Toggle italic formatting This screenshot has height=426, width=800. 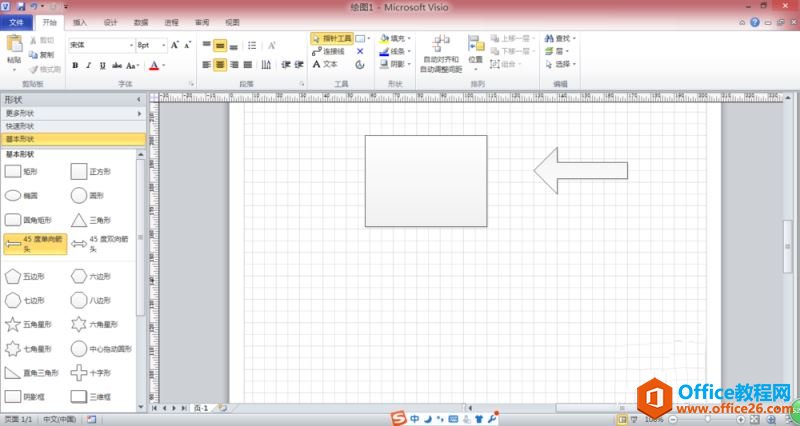click(x=88, y=66)
